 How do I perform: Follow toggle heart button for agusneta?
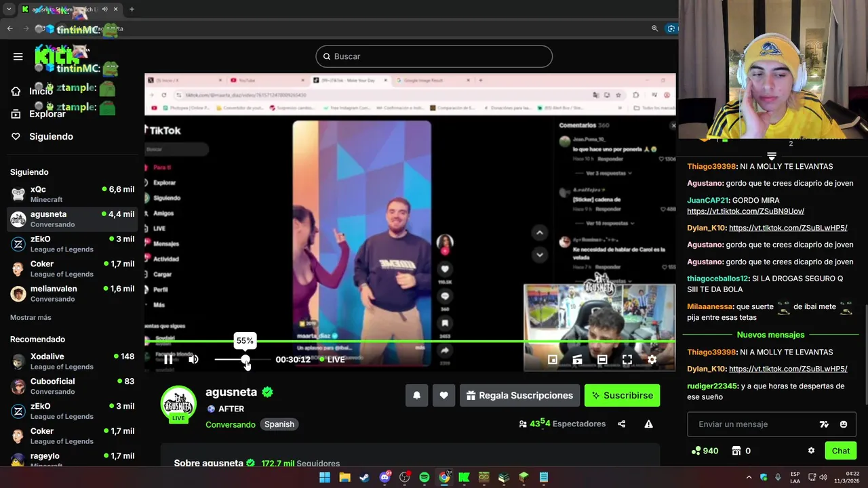click(x=443, y=395)
